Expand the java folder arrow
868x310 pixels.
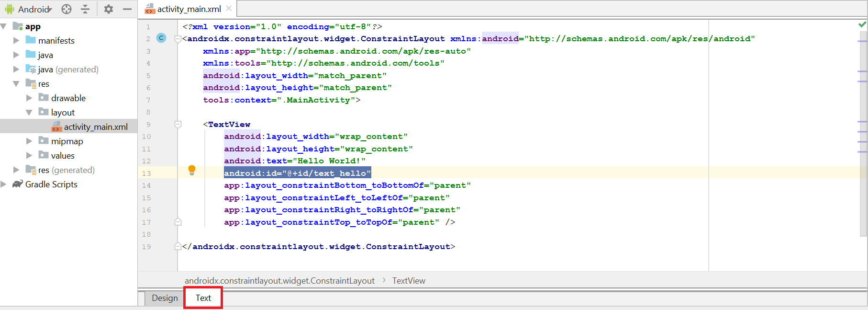coord(16,55)
